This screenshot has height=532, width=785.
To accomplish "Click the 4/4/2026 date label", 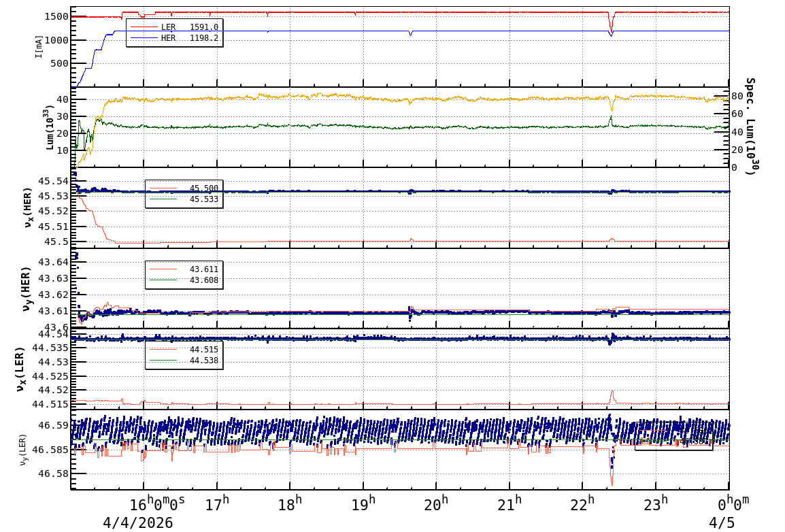I will click(137, 523).
